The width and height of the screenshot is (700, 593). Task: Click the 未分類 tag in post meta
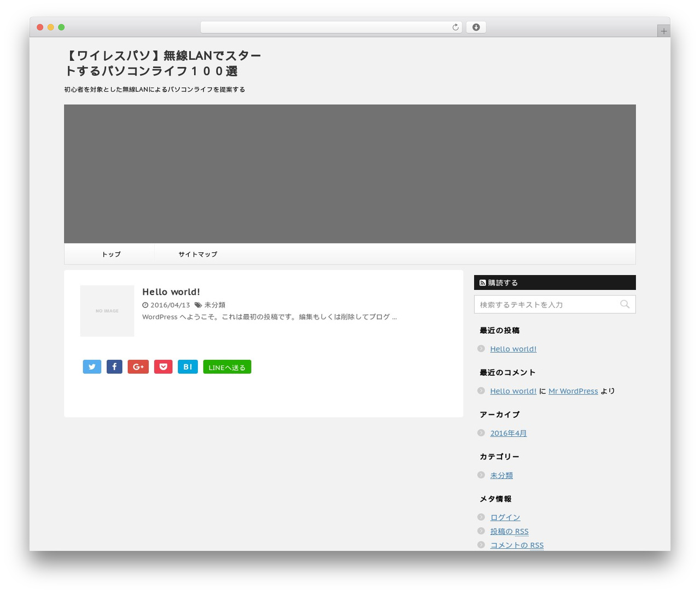tap(215, 305)
